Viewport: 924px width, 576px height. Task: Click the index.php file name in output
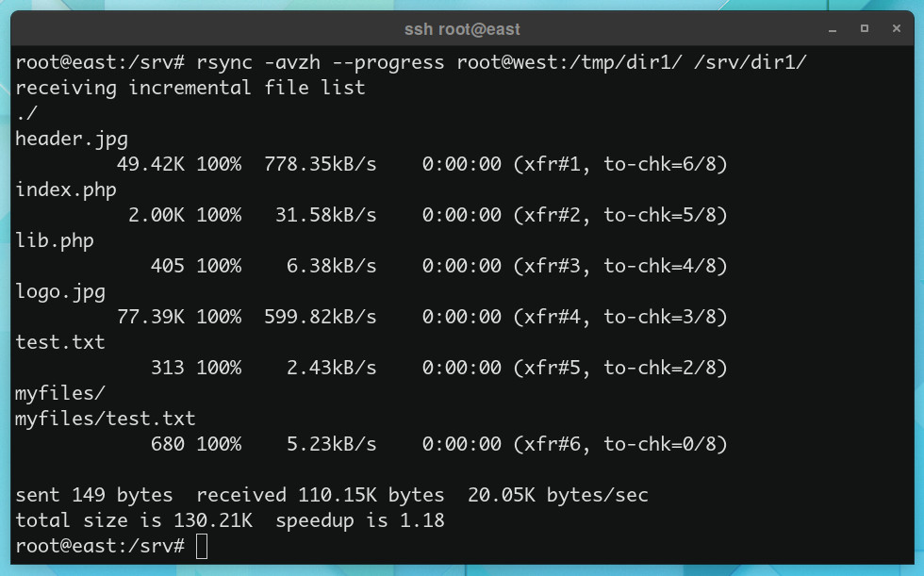pyautogui.click(x=66, y=189)
